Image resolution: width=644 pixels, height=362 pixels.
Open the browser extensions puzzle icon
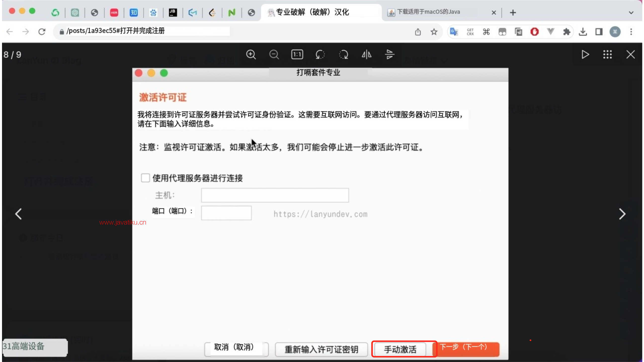[x=567, y=32]
